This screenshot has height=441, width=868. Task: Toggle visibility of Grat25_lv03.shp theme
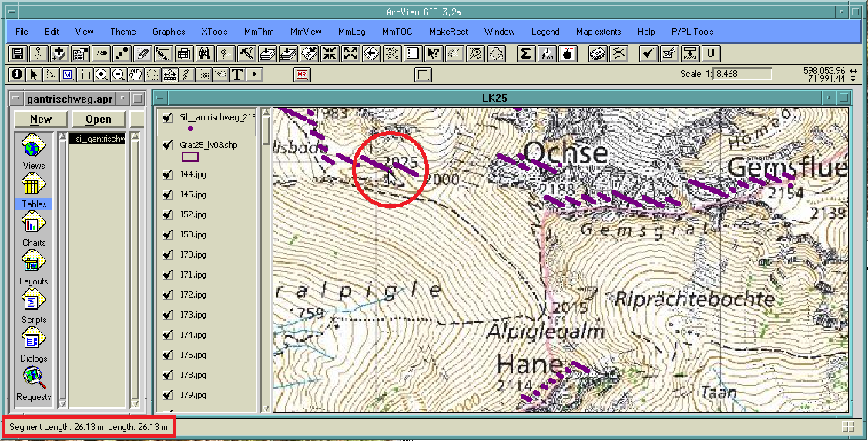click(x=167, y=145)
